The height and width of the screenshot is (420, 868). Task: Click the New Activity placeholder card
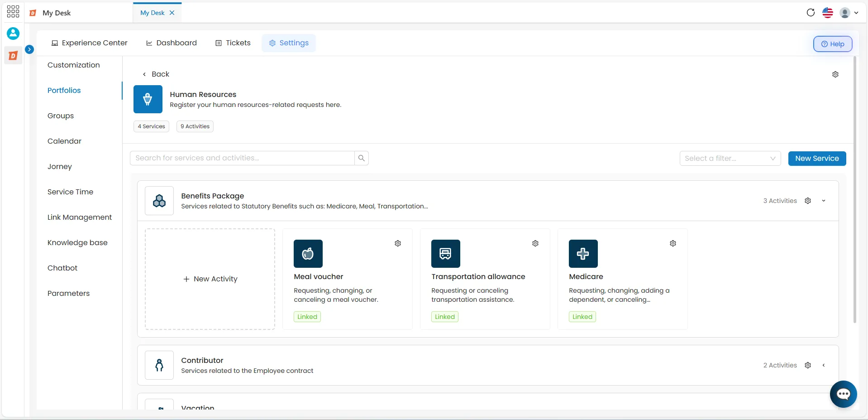[210, 279]
